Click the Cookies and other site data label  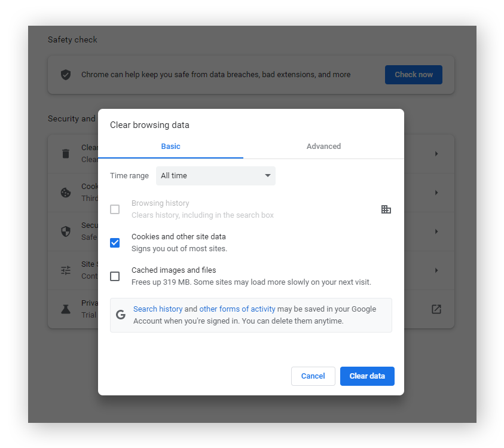178,237
